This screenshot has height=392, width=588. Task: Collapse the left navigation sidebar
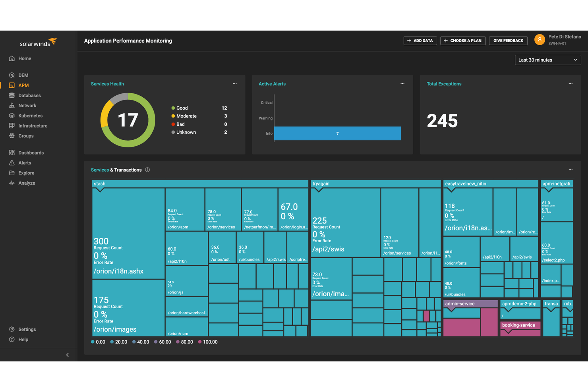(x=67, y=355)
